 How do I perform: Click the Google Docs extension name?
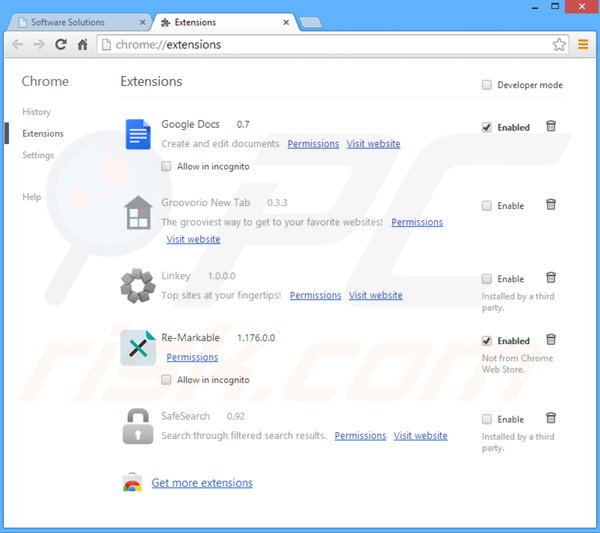tap(190, 124)
